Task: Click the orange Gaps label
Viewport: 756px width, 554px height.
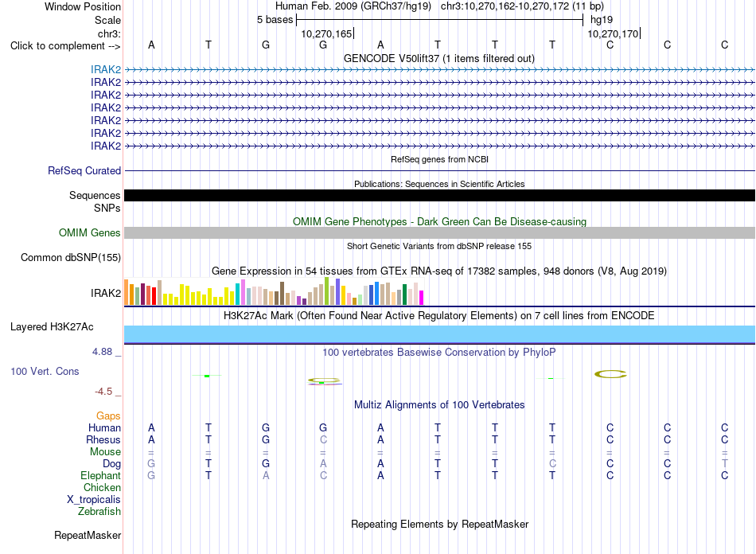Action: click(x=108, y=416)
